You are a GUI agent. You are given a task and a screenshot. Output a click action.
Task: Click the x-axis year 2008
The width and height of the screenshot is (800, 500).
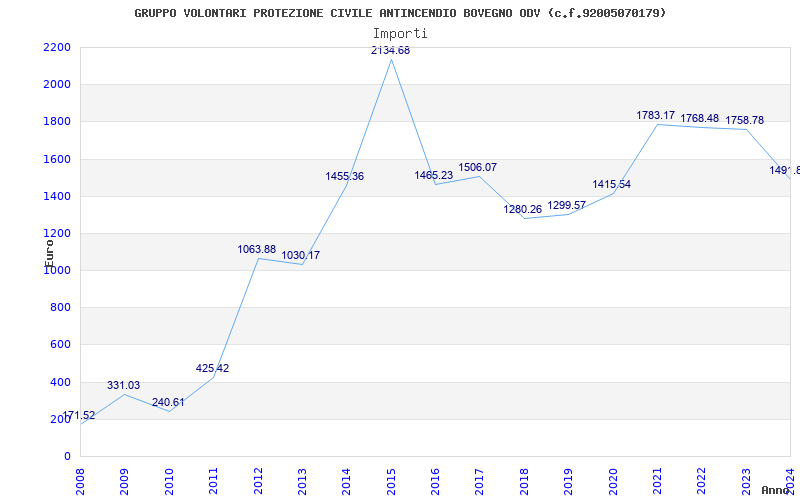[80, 481]
